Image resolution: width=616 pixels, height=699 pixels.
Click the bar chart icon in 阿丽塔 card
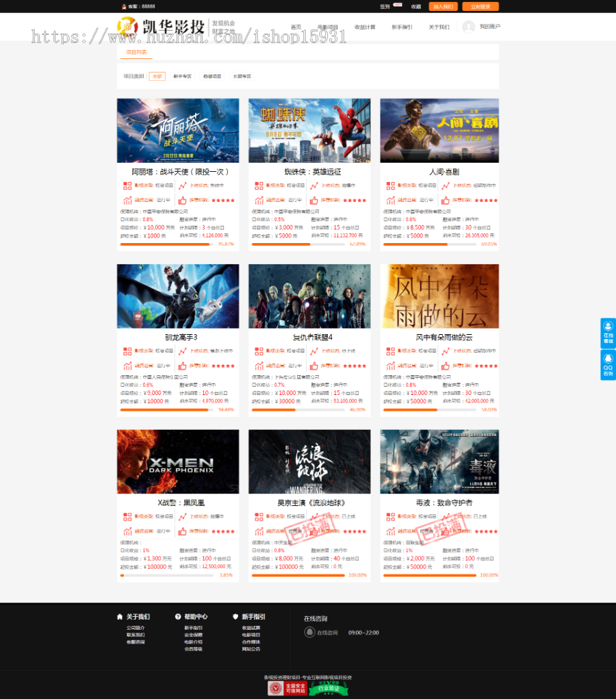click(x=127, y=201)
